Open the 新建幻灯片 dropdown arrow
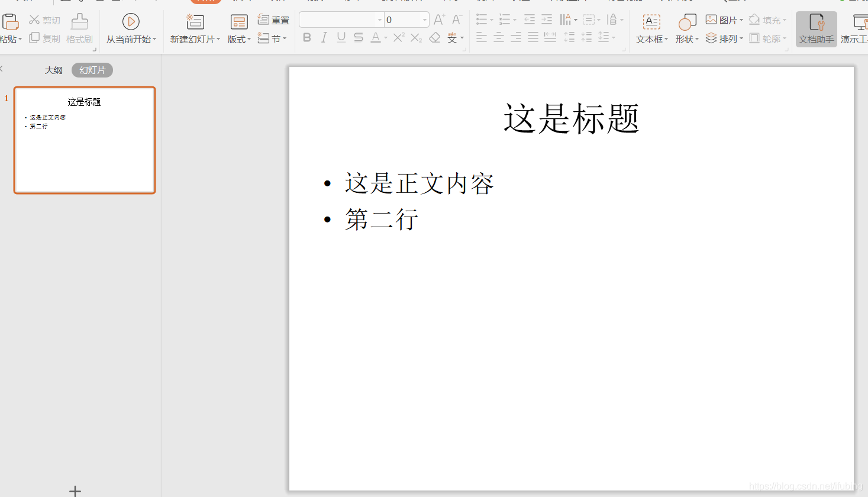 click(218, 40)
